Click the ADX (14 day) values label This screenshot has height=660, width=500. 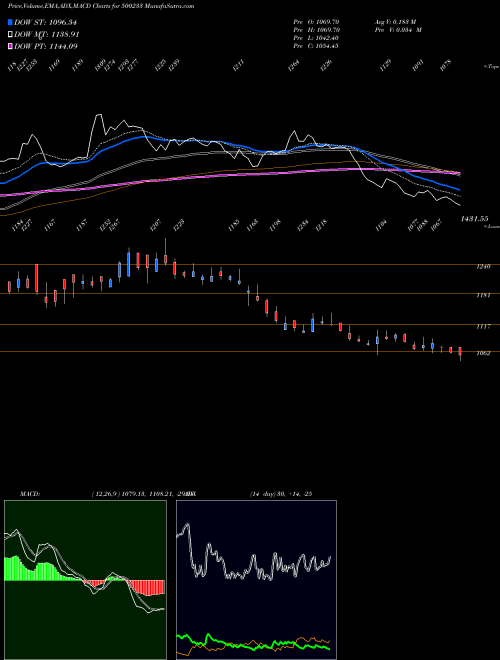pos(281,494)
